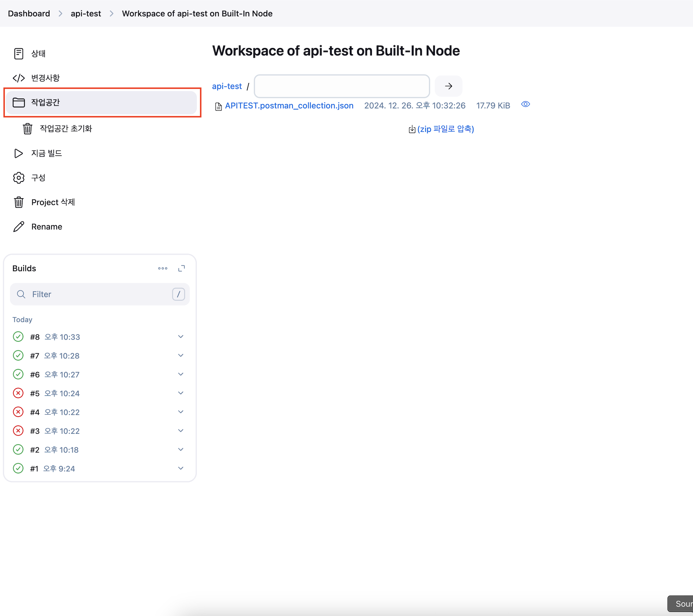Screen dimensions: 693x616
Task: Expand the dropdown chevron for build #8
Action: 181,337
